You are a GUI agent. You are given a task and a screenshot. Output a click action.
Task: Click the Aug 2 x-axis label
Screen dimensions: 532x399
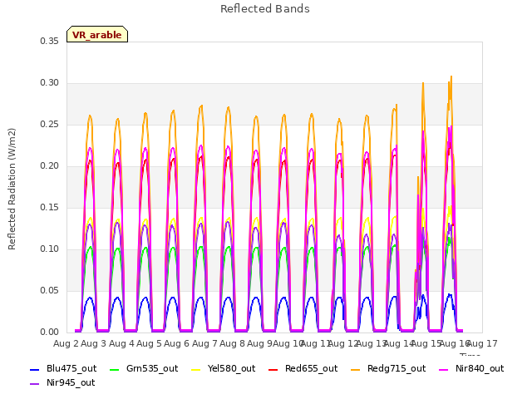(66, 343)
